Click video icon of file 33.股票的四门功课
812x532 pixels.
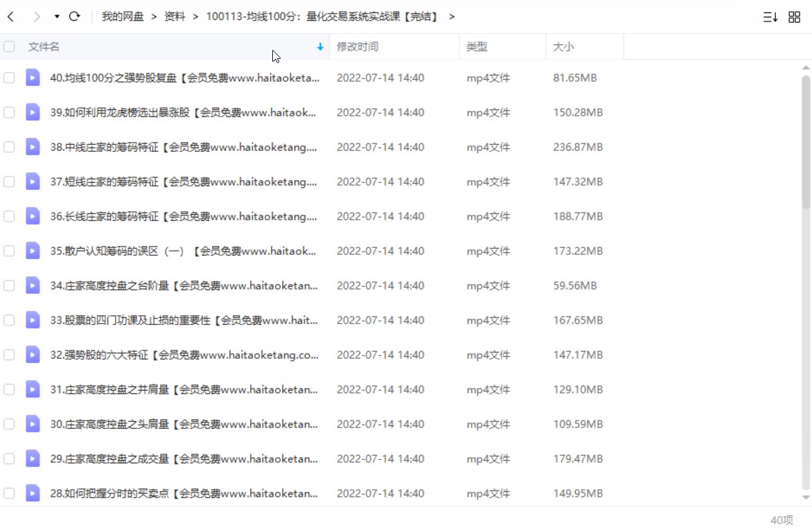[x=33, y=320]
